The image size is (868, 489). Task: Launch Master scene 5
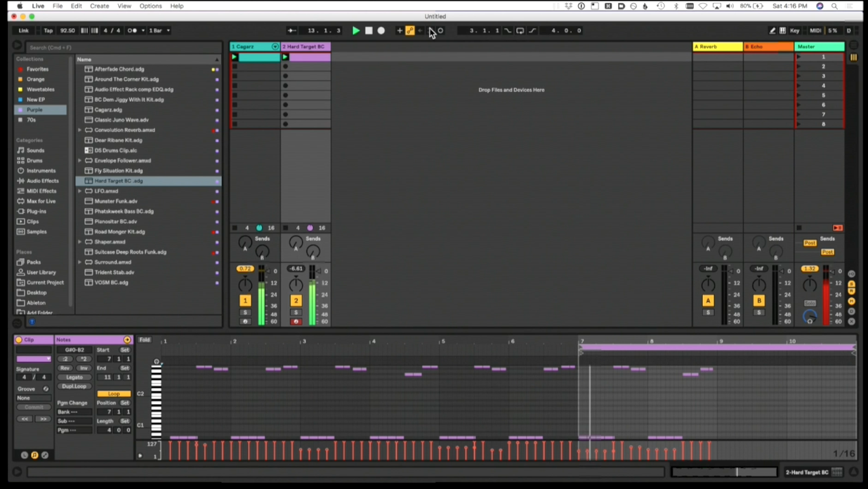point(798,96)
